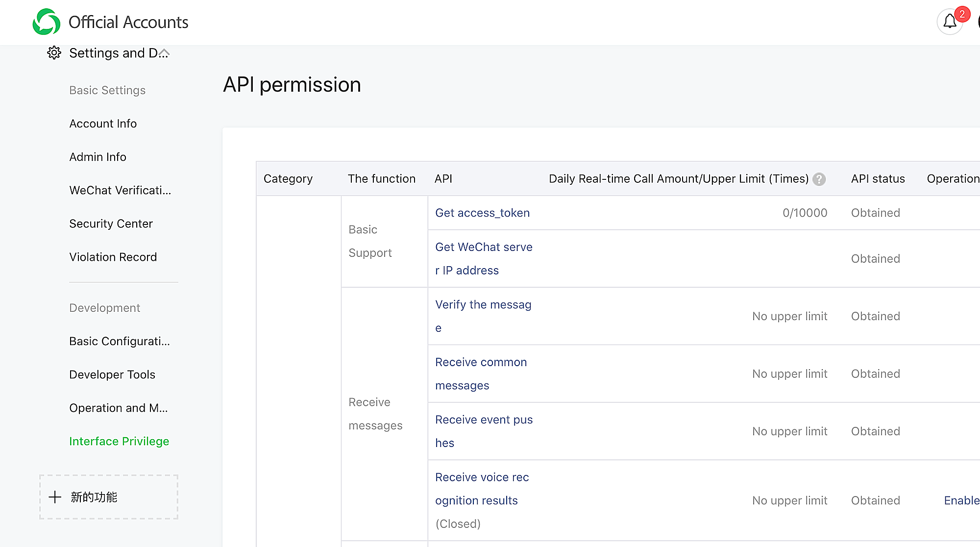
Task: Open Basic Configuration under Development
Action: pyautogui.click(x=120, y=341)
